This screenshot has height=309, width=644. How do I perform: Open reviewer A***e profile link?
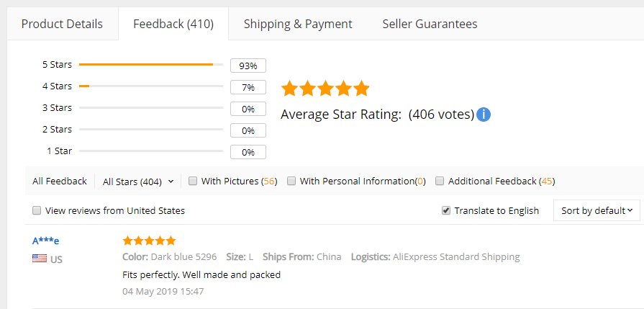tap(45, 241)
